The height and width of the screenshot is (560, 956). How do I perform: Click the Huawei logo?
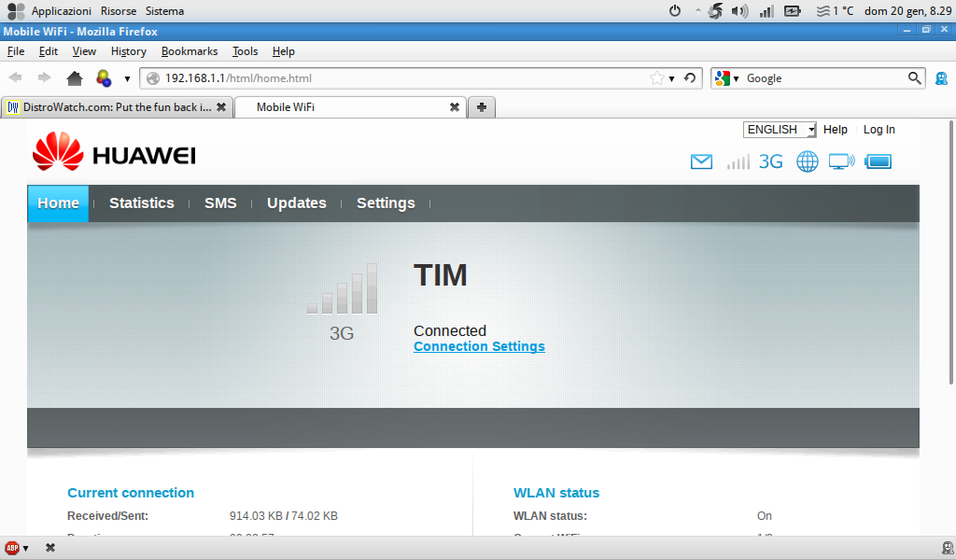(114, 151)
